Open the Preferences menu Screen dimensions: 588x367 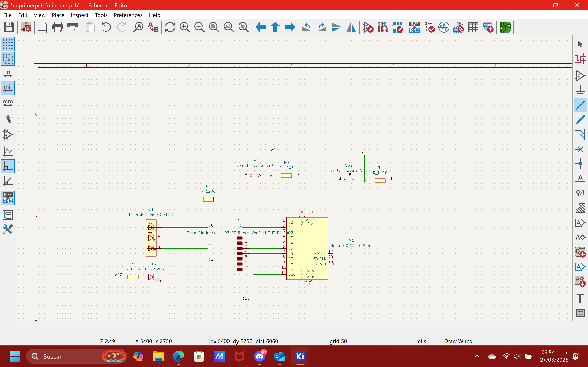tap(128, 15)
